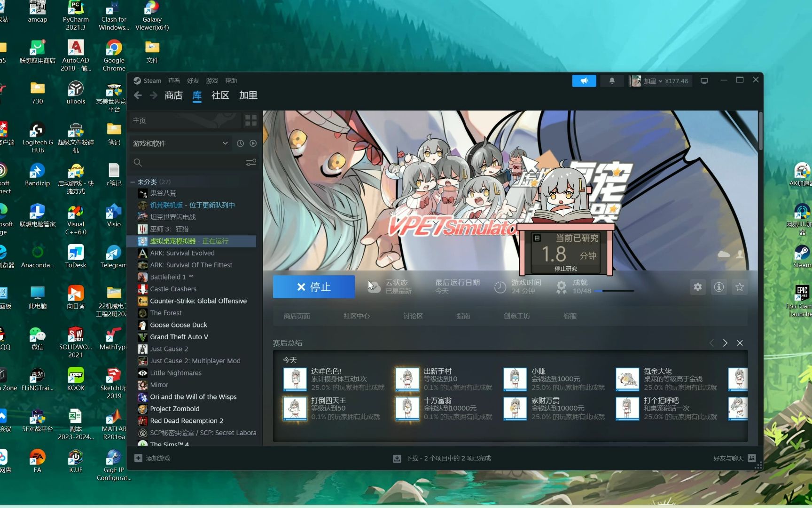Open the Telegram desktop shortcut

[x=113, y=257]
